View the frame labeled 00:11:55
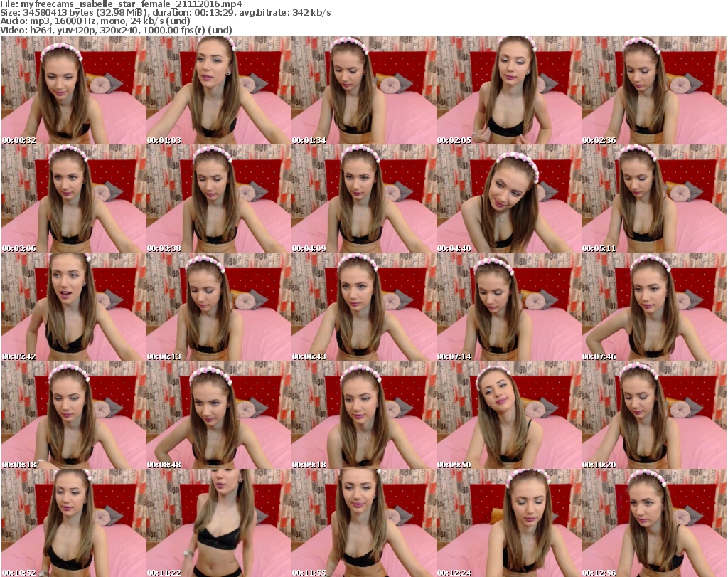This screenshot has height=577, width=728. point(364,523)
